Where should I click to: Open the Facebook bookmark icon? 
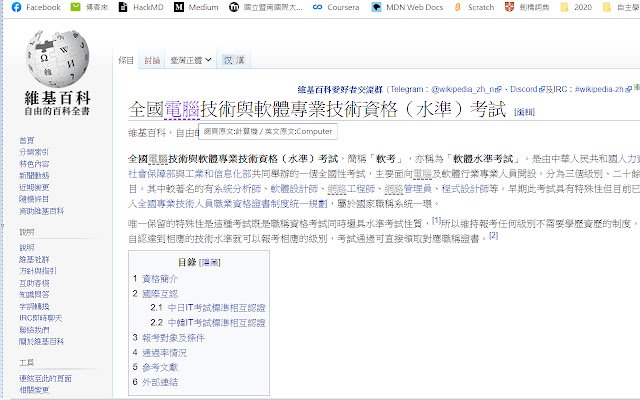(16, 7)
